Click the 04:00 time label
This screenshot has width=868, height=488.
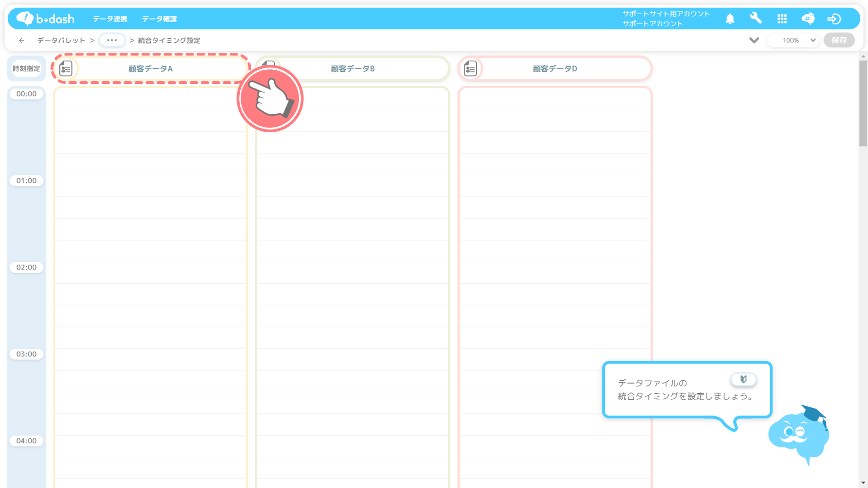click(26, 441)
